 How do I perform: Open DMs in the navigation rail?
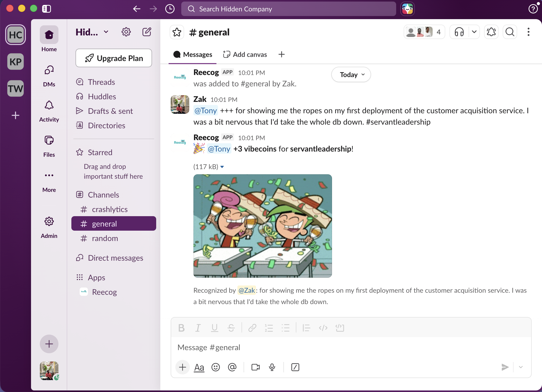(x=49, y=76)
